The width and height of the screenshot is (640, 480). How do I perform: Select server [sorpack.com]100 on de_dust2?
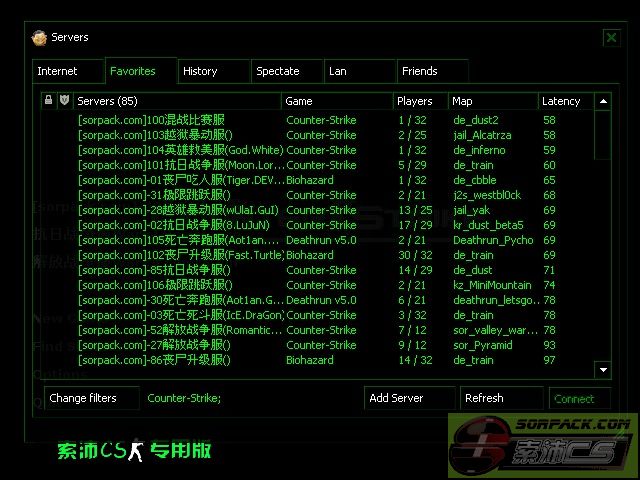317,120
